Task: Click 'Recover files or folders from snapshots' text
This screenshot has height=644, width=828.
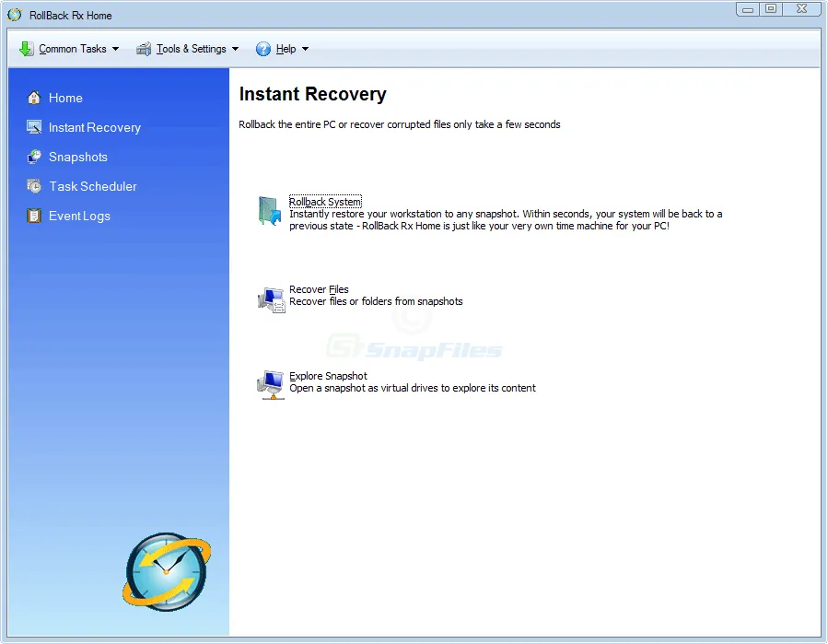Action: point(376,301)
